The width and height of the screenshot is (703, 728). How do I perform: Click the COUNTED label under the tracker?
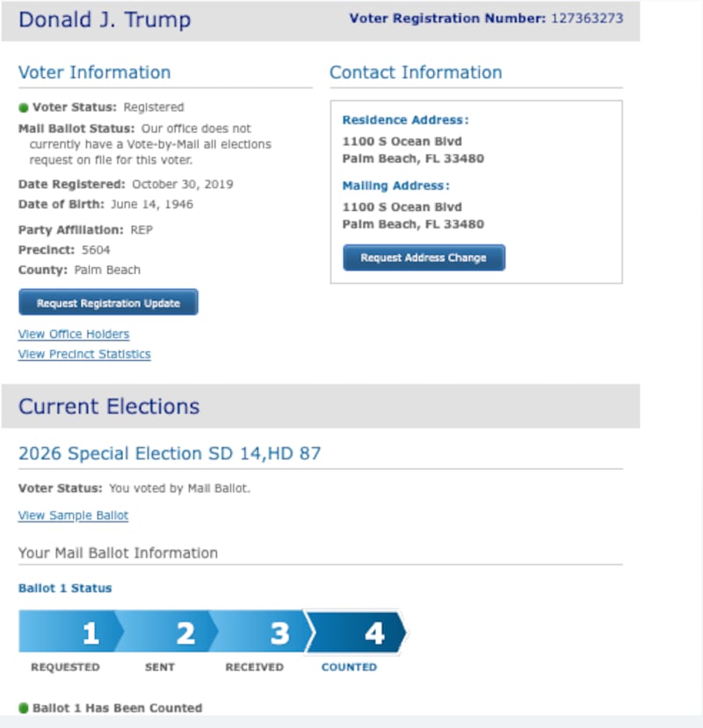349,667
